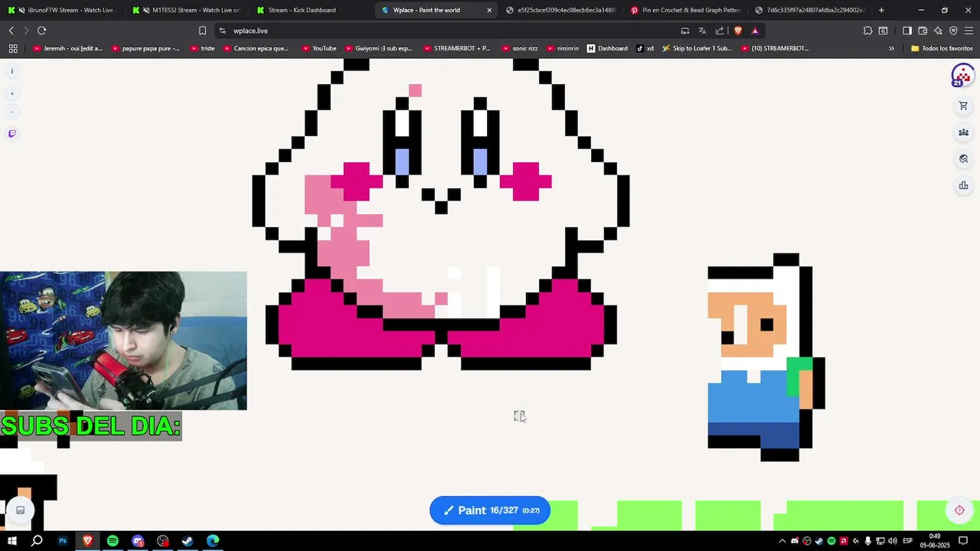This screenshot has width=980, height=551.
Task: Open the translate page icon
Action: pyautogui.click(x=702, y=31)
